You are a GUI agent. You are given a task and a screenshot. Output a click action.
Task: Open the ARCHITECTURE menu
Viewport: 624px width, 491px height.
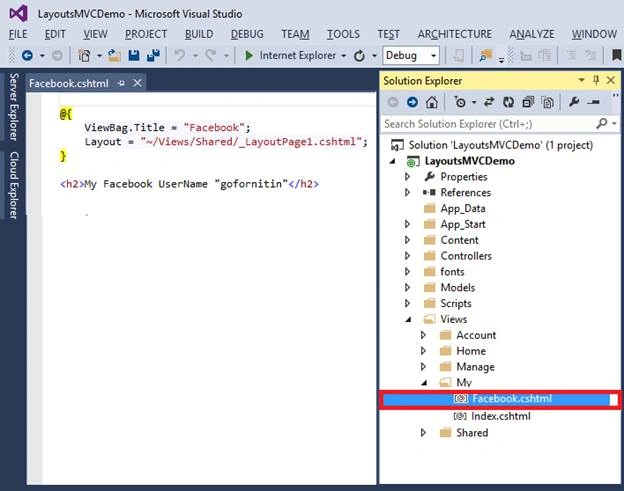(x=454, y=34)
